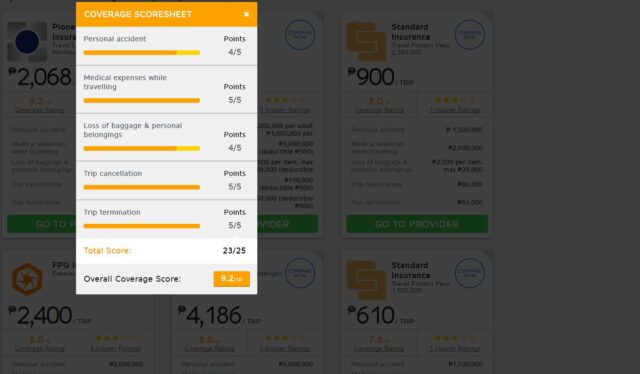Open Insurer Ratings link for 900 plan
This screenshot has height=374, width=640.
pyautogui.click(x=455, y=110)
